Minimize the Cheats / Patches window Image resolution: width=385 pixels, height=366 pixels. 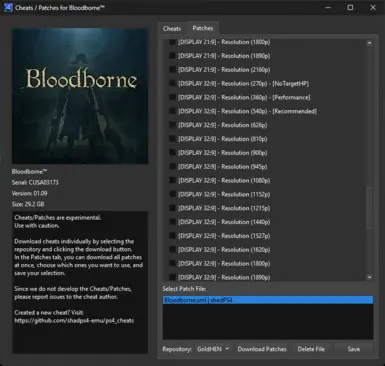click(328, 7)
